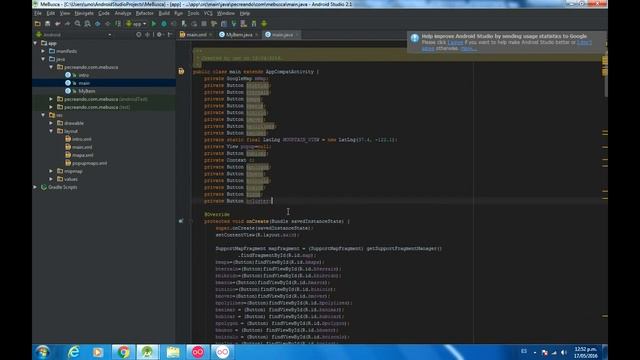Collapse the res folder
Screen dimensions: 640x360
pyautogui.click(x=43, y=115)
